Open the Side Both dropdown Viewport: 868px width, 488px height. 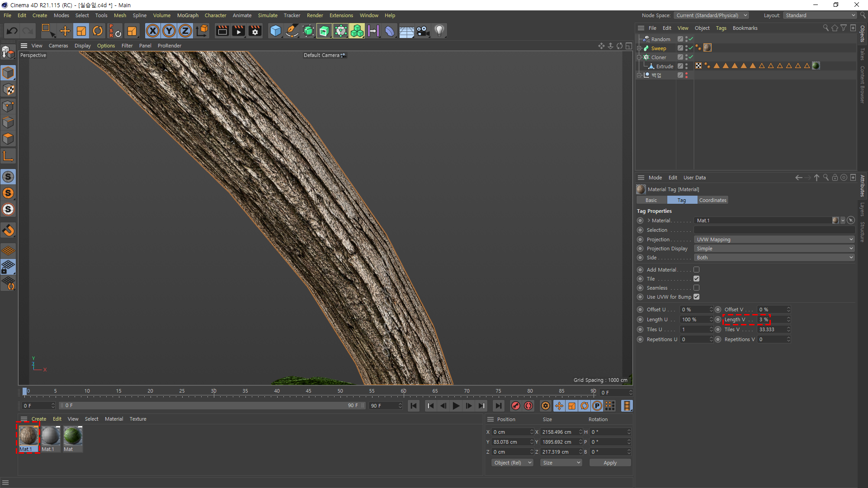[774, 258]
